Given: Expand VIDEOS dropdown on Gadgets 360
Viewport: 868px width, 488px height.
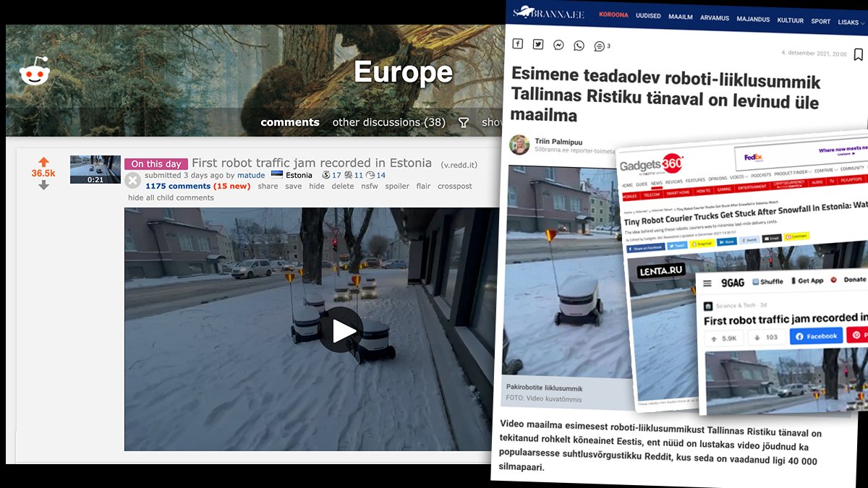Looking at the screenshot, I should [739, 177].
